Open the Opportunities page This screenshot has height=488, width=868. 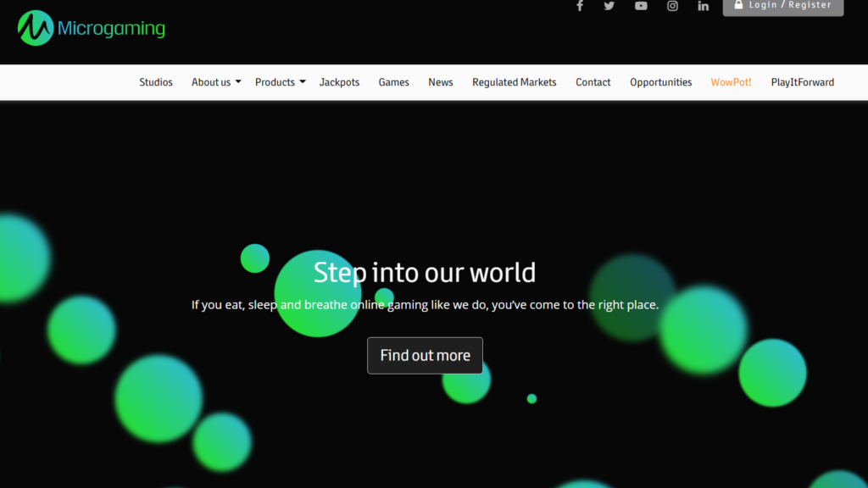[x=660, y=82]
